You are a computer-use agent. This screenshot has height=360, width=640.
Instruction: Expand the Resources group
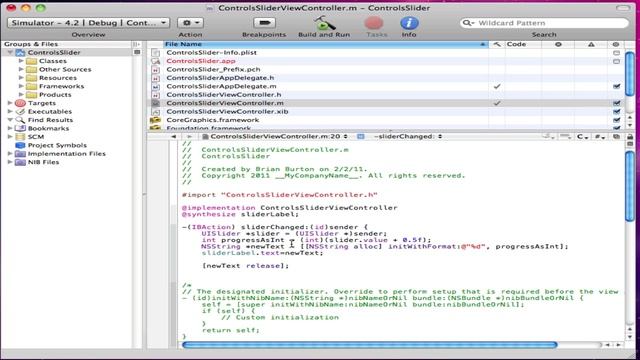point(21,78)
